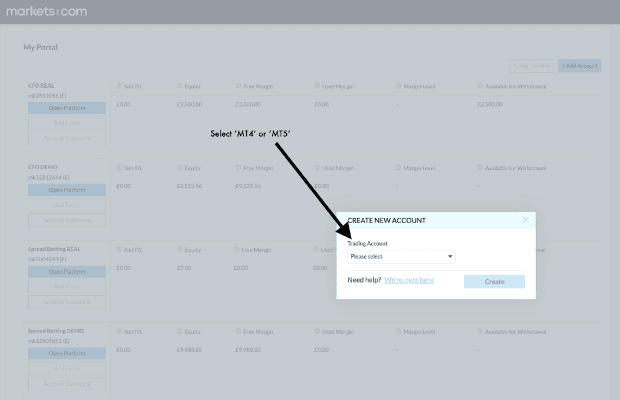Image resolution: width=620 pixels, height=400 pixels.
Task: Click Open Platform for CFD REAL
Action: (x=67, y=108)
